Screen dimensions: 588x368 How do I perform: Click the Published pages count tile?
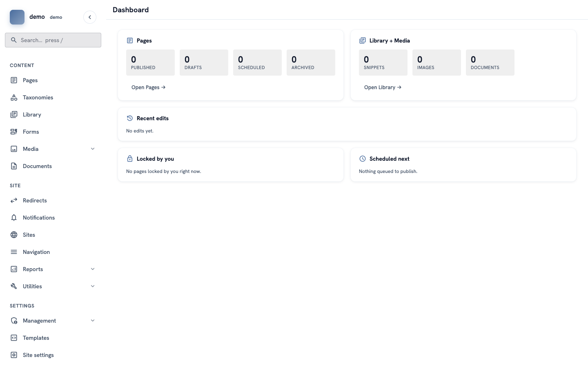click(150, 63)
